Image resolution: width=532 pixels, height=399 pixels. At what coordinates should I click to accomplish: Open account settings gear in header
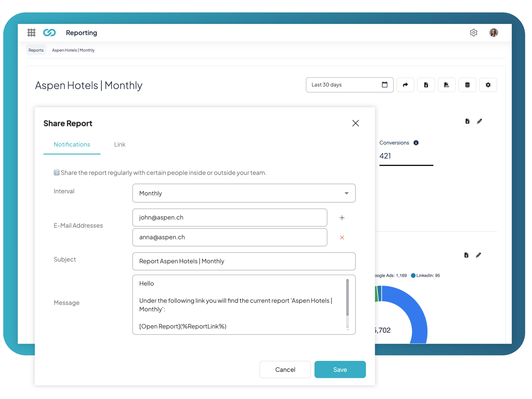pos(473,32)
